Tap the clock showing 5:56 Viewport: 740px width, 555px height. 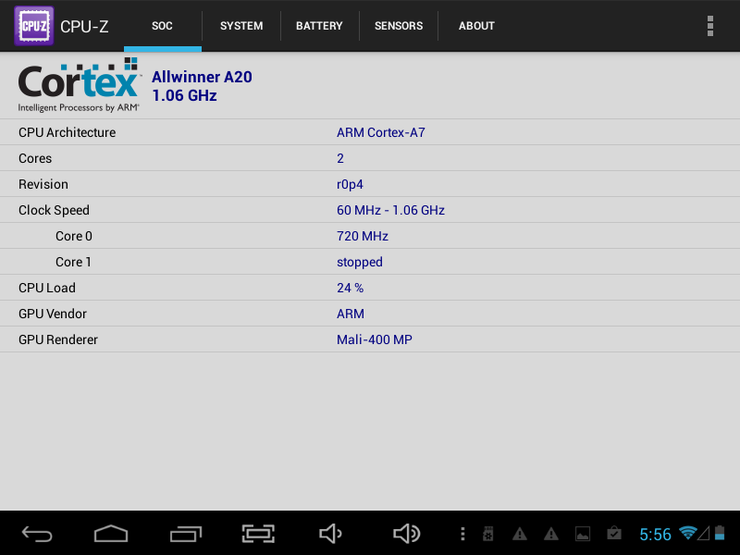[x=655, y=534]
